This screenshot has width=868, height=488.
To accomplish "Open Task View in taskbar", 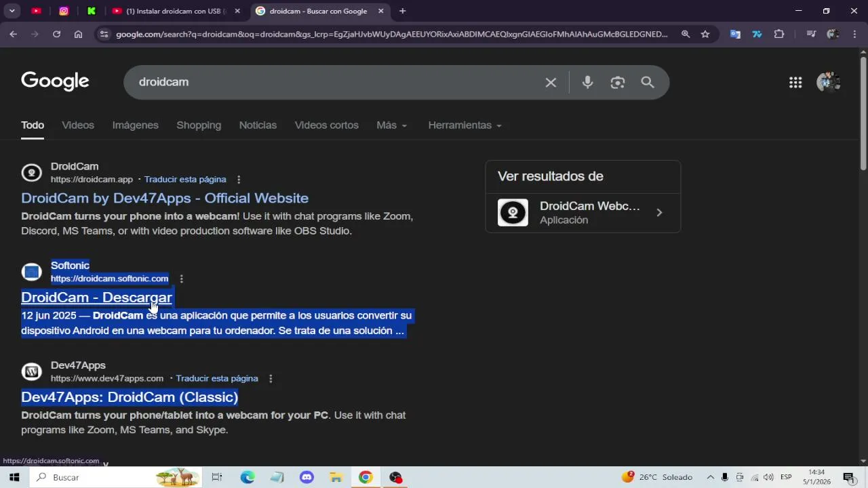I will (217, 477).
